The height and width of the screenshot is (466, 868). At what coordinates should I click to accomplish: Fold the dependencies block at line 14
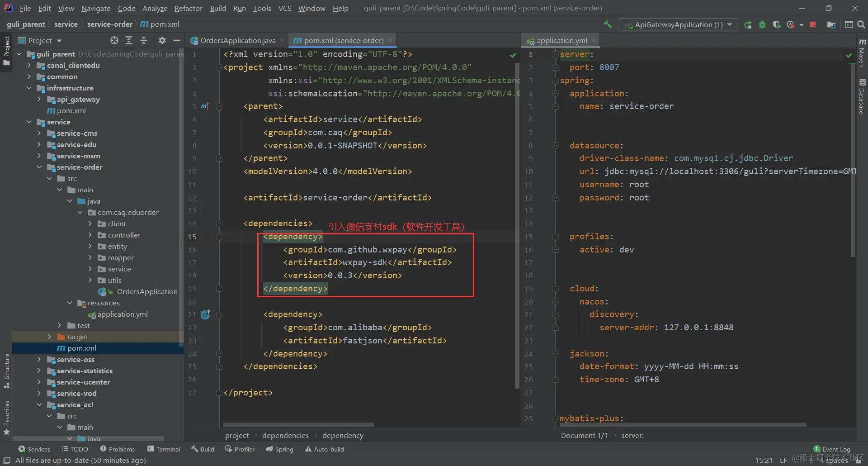[x=219, y=223]
